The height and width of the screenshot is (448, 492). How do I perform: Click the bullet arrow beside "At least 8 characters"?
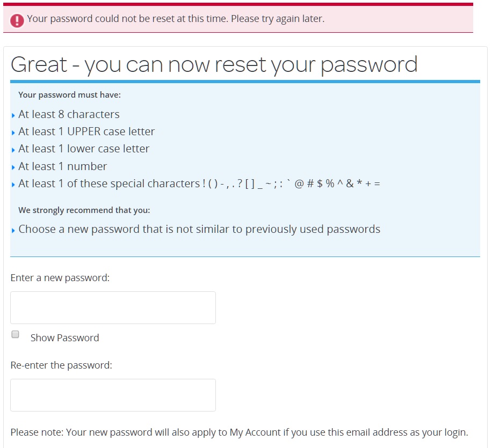[13, 115]
